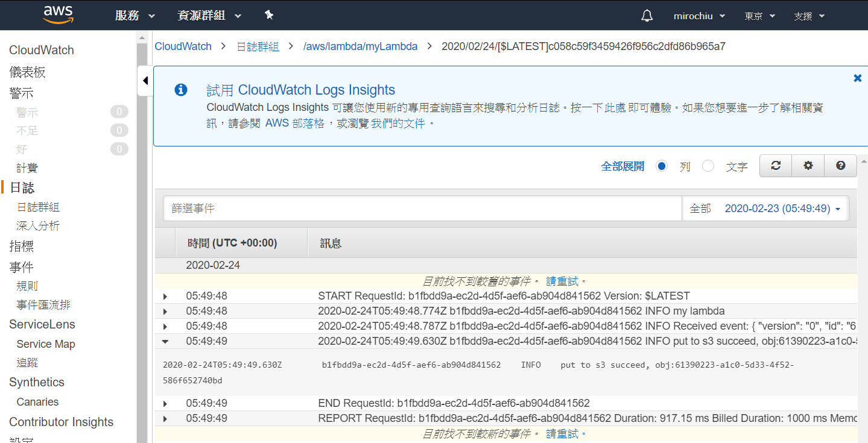Open Synthetics in sidebar
Viewport: 868px width, 443px height.
coord(36,382)
